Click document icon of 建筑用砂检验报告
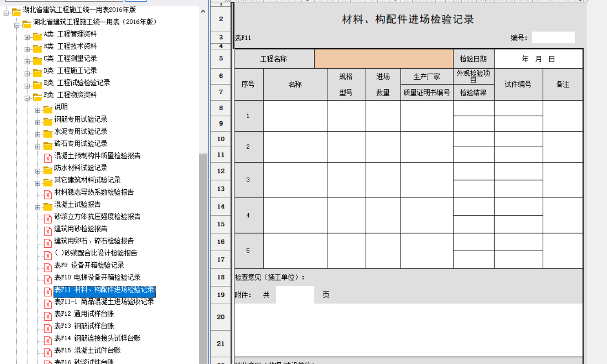This screenshot has width=607, height=364. coord(48,231)
